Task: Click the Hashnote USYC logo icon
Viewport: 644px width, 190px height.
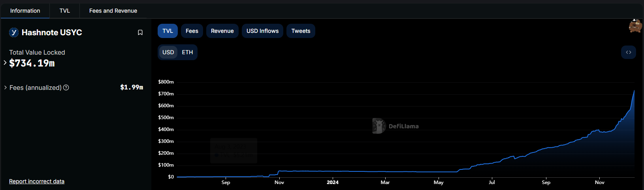Action: (x=14, y=32)
